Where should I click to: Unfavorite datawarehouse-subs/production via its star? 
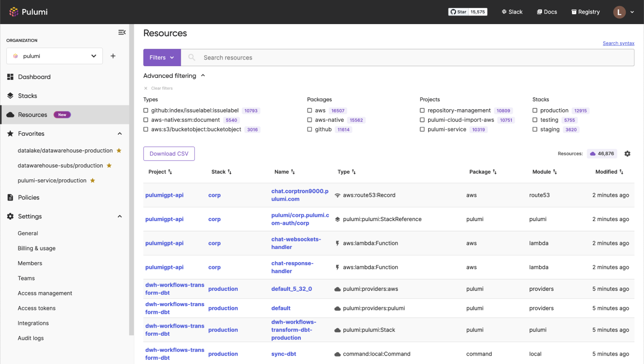coord(109,166)
